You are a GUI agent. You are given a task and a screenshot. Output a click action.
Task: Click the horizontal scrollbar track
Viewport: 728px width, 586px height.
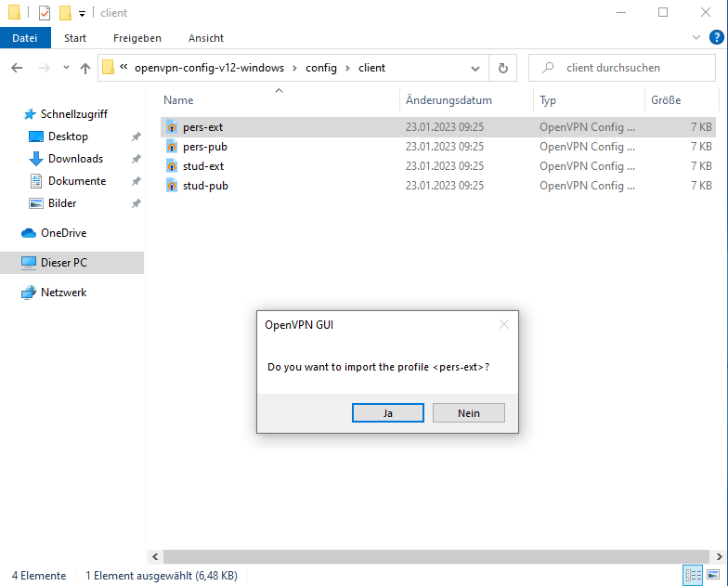(x=436, y=556)
